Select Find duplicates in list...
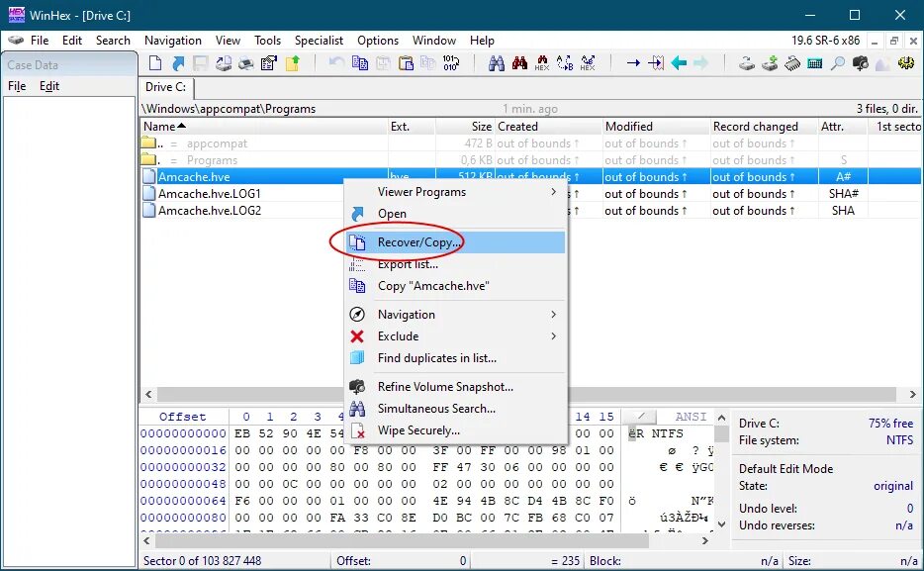The height and width of the screenshot is (571, 924). click(455, 357)
